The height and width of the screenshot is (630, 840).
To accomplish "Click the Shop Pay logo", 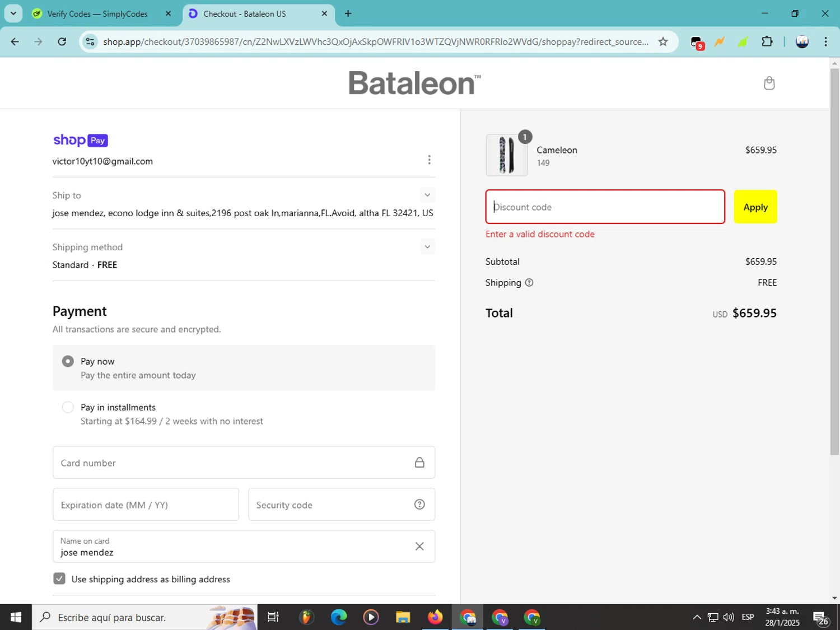I will click(80, 140).
